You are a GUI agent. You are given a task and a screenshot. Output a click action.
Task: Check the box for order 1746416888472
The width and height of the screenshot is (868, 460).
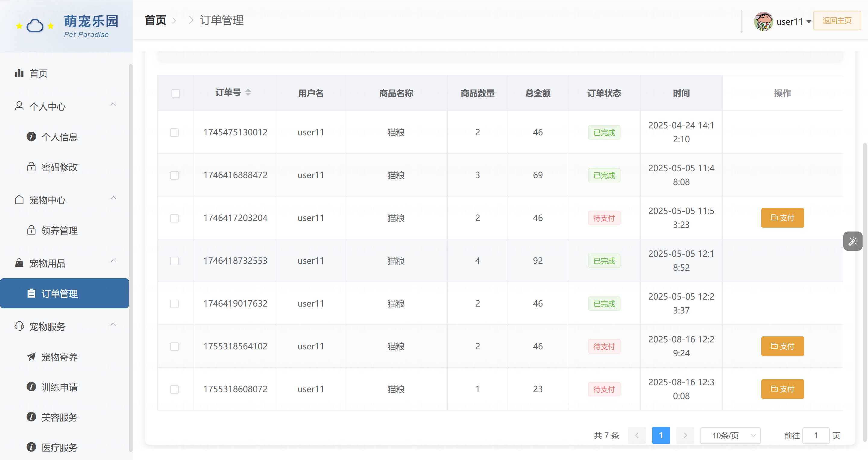175,175
